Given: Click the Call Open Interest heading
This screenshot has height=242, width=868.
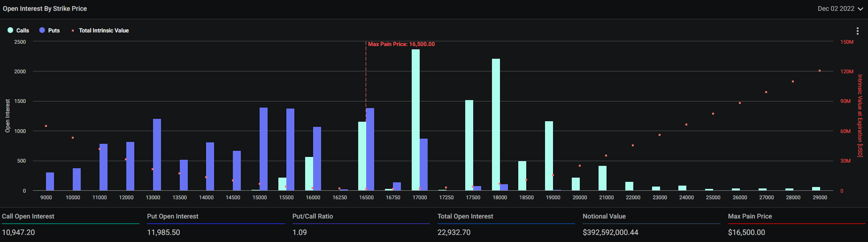Looking at the screenshot, I should 28,216.
